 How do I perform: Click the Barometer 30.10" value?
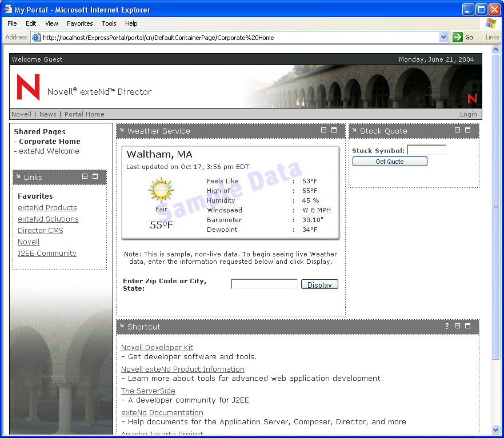point(313,220)
